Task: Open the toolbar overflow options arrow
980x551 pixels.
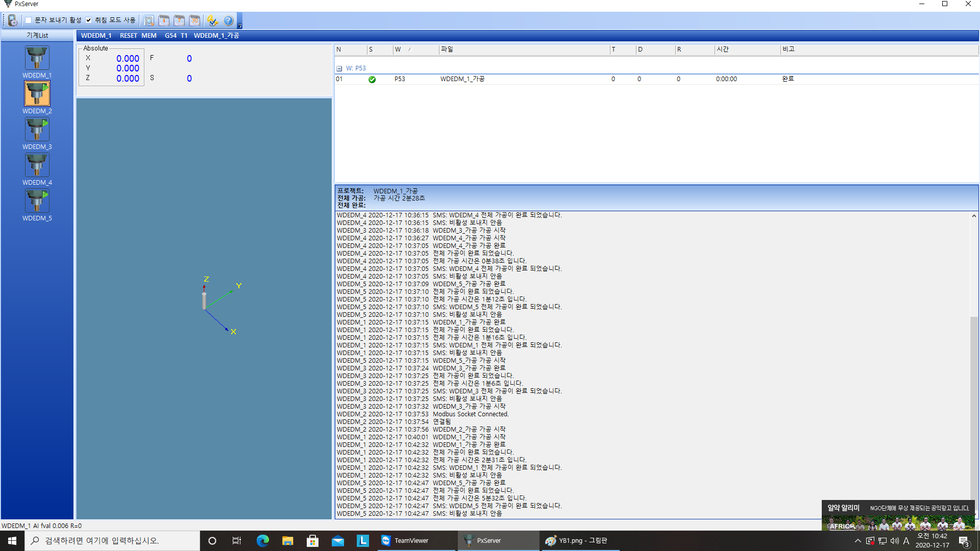Action: coord(240,26)
